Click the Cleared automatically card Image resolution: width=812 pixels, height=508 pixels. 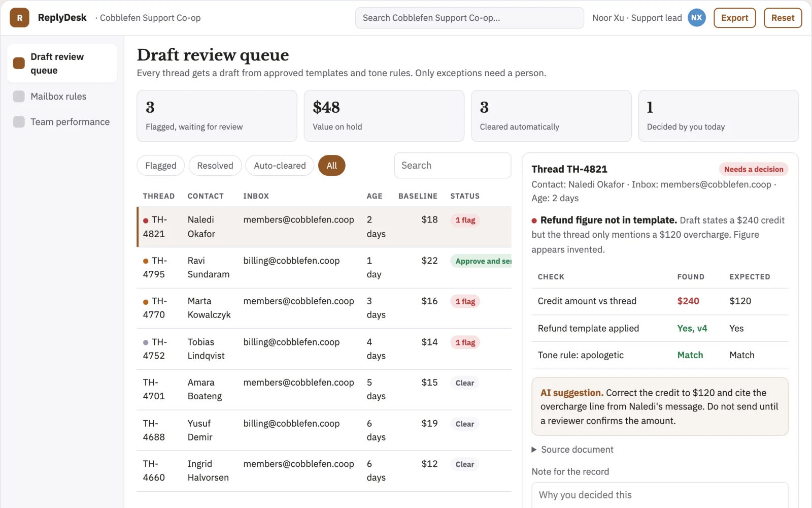pos(551,116)
